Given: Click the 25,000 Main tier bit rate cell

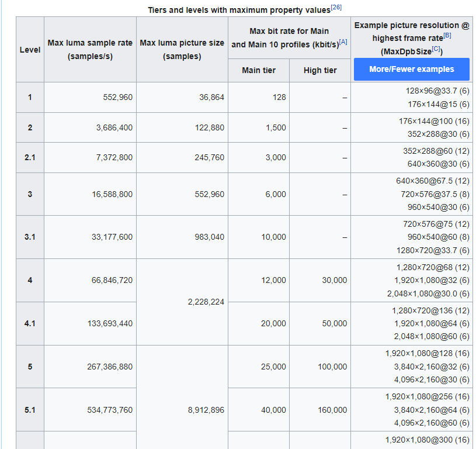Looking at the screenshot, I should tap(259, 367).
